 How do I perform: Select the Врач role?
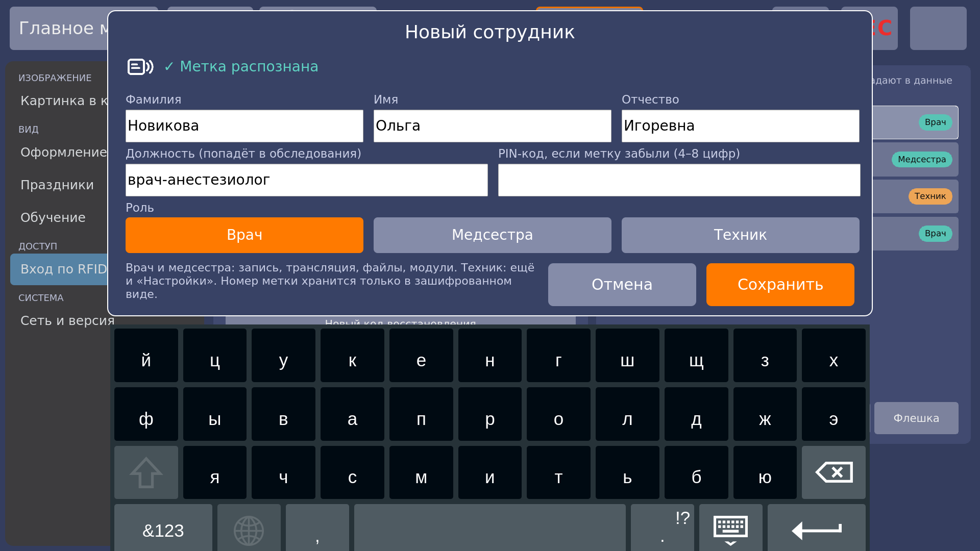(244, 235)
